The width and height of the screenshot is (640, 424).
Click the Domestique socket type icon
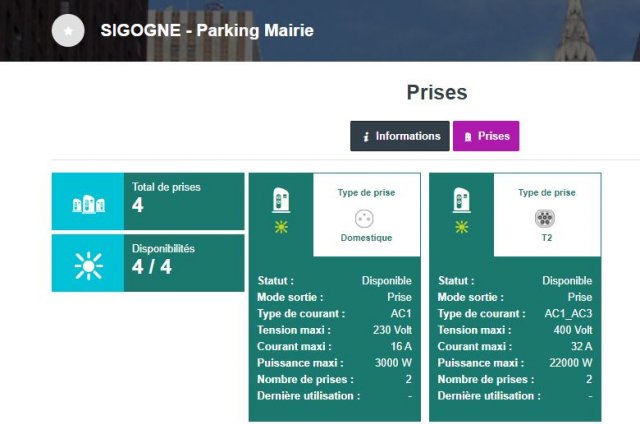364,218
